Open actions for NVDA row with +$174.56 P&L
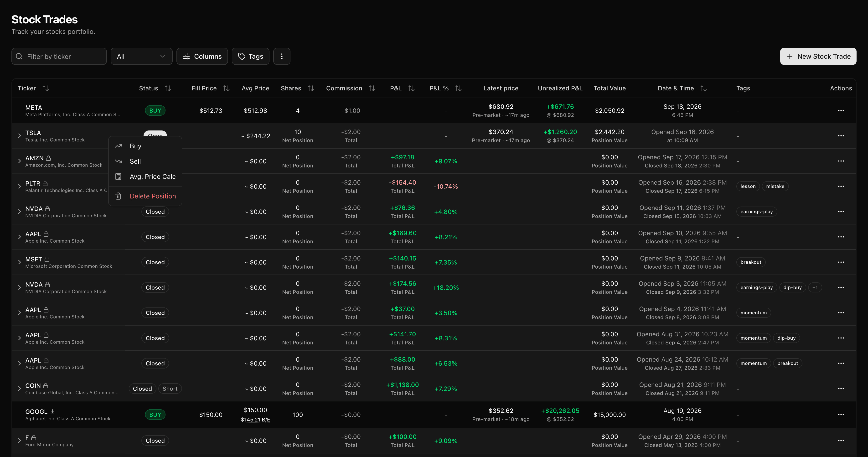 tap(841, 287)
